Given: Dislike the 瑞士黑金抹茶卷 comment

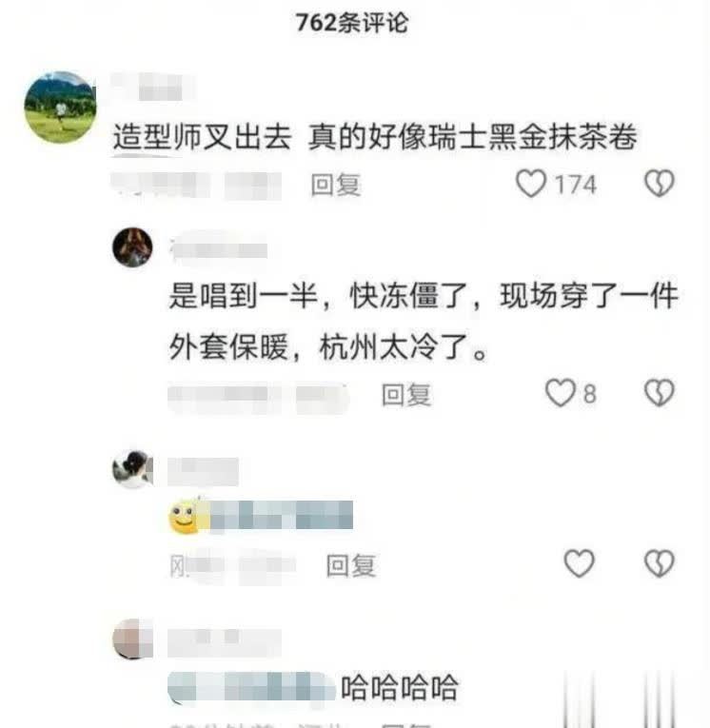Looking at the screenshot, I should [x=659, y=184].
